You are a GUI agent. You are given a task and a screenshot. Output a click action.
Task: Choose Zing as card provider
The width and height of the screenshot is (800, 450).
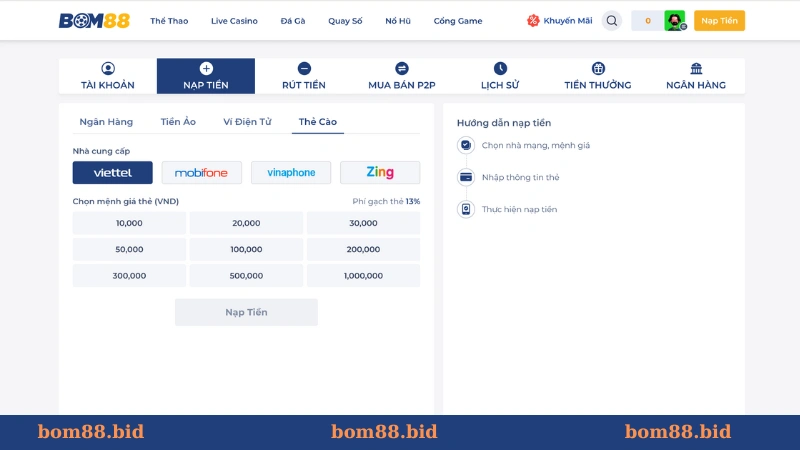(380, 172)
